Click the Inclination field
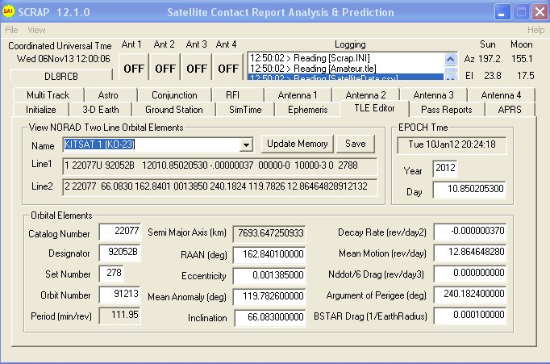This screenshot has width=550, height=364. pyautogui.click(x=270, y=318)
